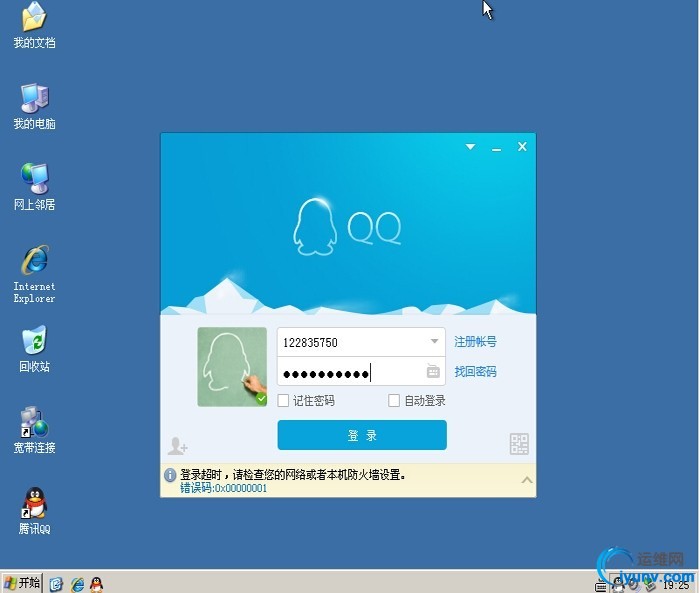Open the My Computer (我的电脑) icon
Screen dimensions: 700x593
(x=34, y=106)
